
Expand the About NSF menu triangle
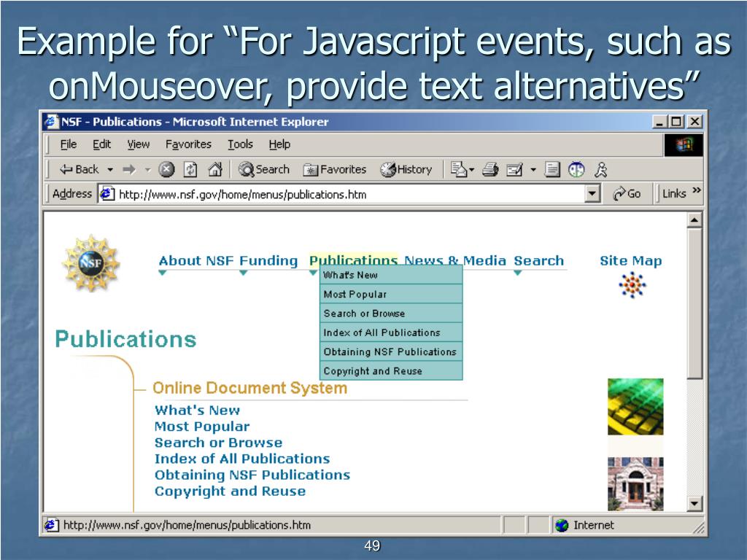click(x=163, y=273)
